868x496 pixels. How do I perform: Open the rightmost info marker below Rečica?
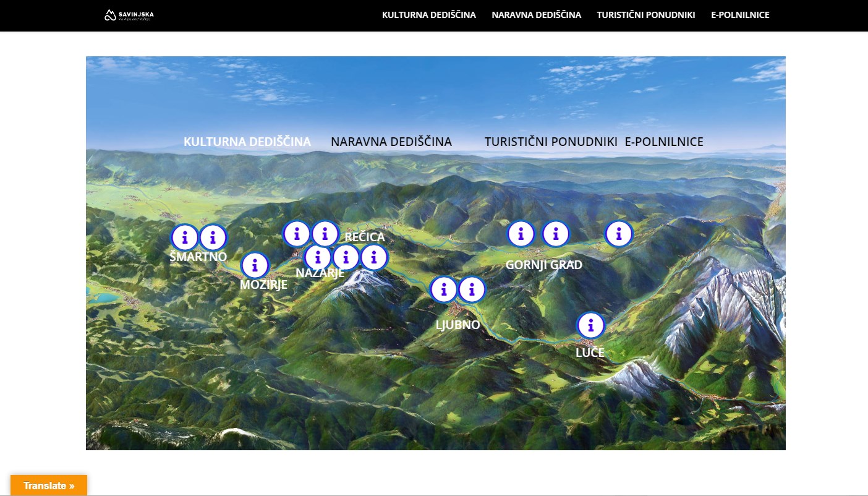coord(373,257)
